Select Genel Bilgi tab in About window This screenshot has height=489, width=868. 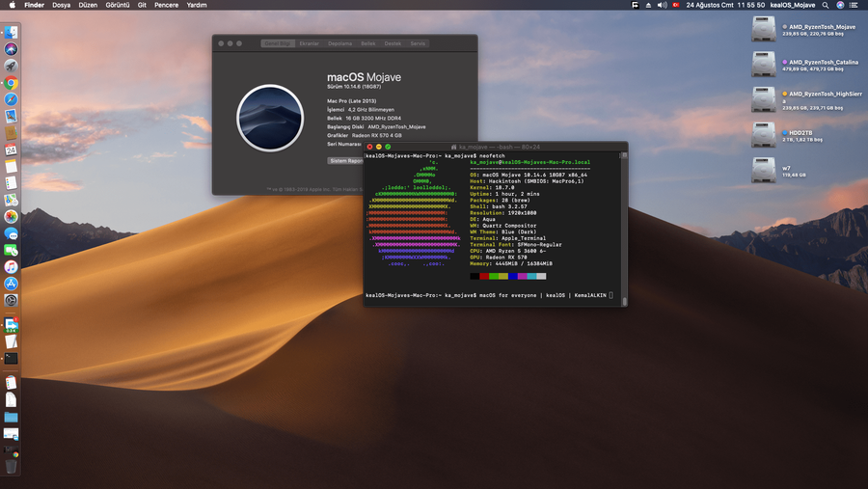(278, 43)
